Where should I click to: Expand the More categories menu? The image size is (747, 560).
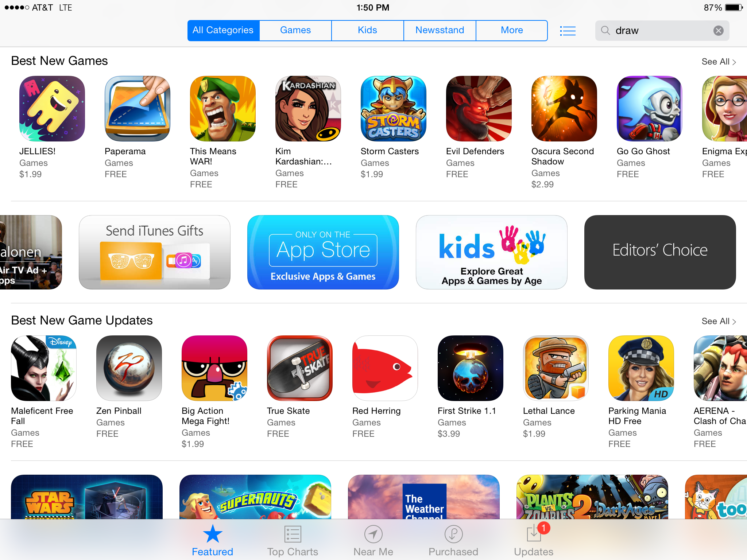512,30
